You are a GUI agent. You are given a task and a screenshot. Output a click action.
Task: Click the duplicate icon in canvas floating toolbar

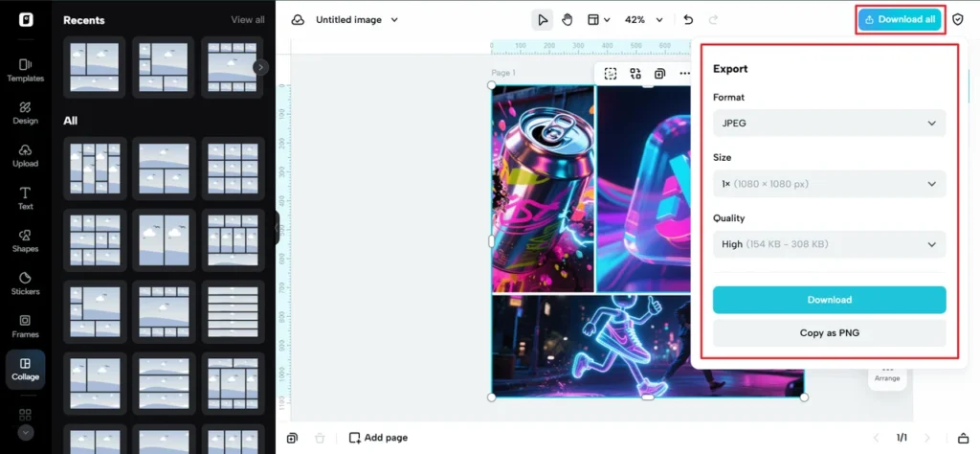coord(659,74)
